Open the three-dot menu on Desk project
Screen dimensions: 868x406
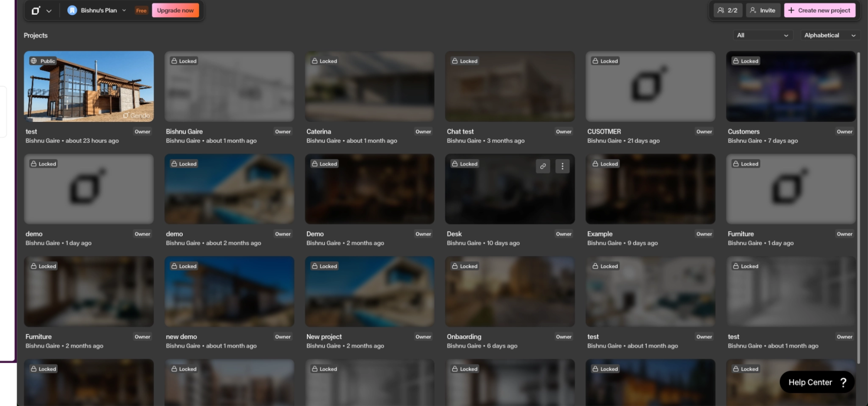pos(562,166)
